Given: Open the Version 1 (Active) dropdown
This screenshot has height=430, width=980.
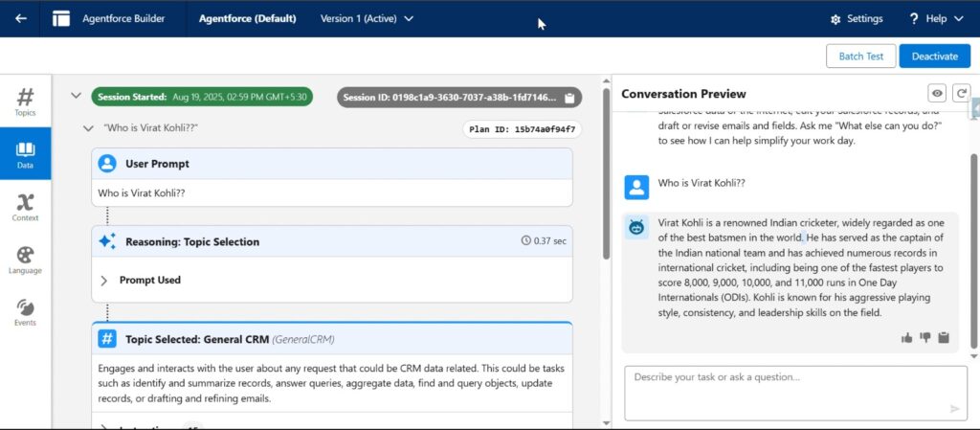Looking at the screenshot, I should [367, 19].
